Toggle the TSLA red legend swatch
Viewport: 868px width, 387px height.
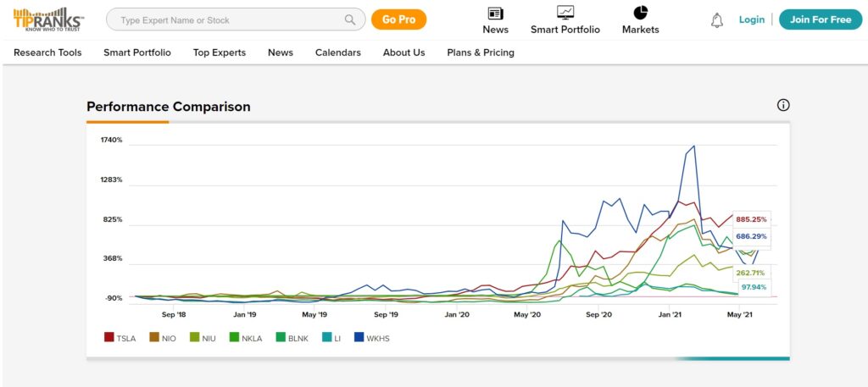point(109,337)
